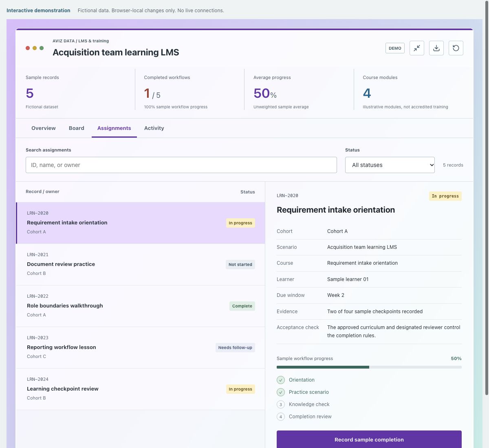Click the 5 records count text
The width and height of the screenshot is (489, 448).
click(453, 165)
